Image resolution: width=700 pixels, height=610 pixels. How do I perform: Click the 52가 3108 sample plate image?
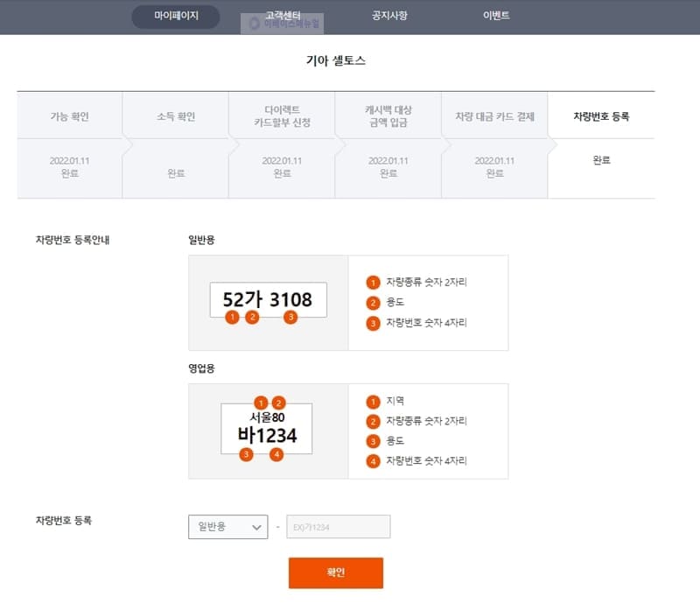coord(269,299)
